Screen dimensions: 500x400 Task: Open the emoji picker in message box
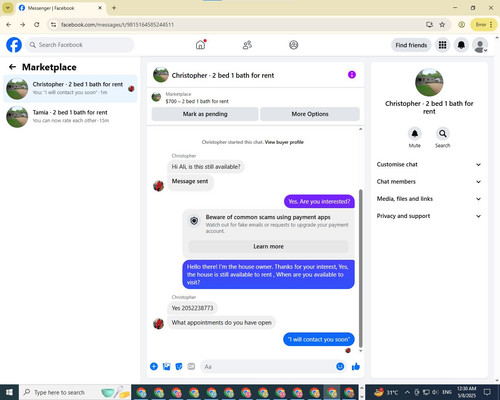point(340,366)
